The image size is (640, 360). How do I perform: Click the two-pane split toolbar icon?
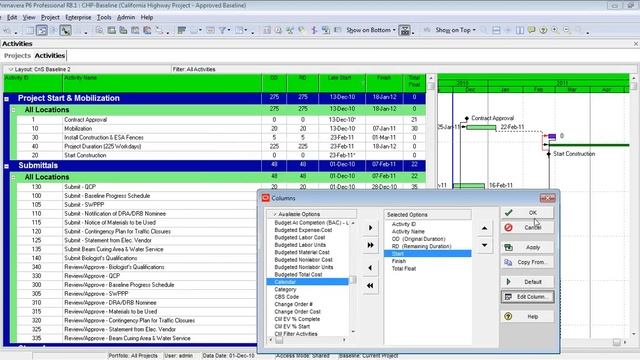(x=520, y=30)
